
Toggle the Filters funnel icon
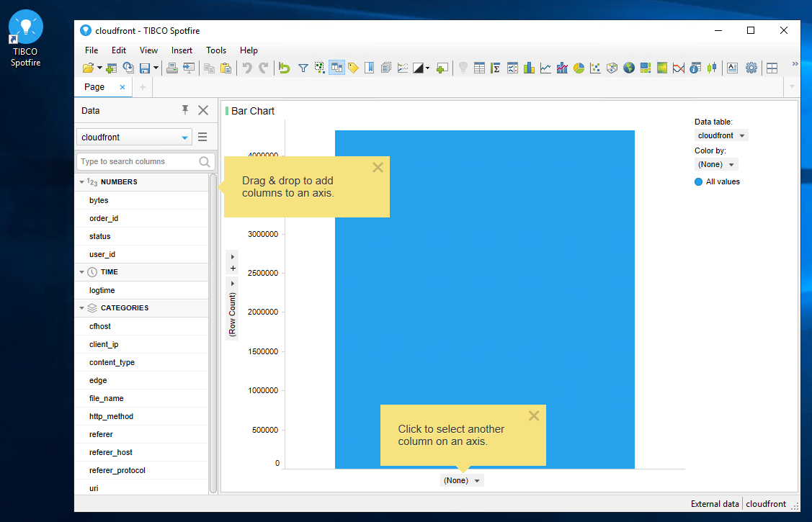[x=303, y=68]
